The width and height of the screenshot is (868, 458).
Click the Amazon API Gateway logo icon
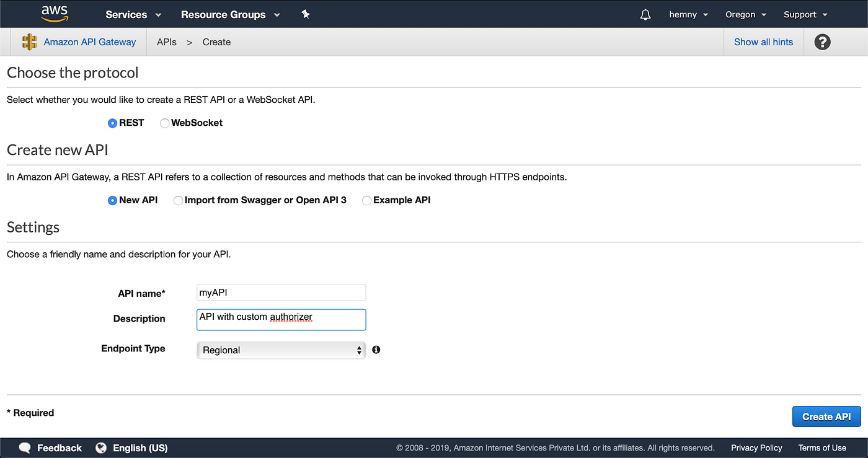coord(30,42)
